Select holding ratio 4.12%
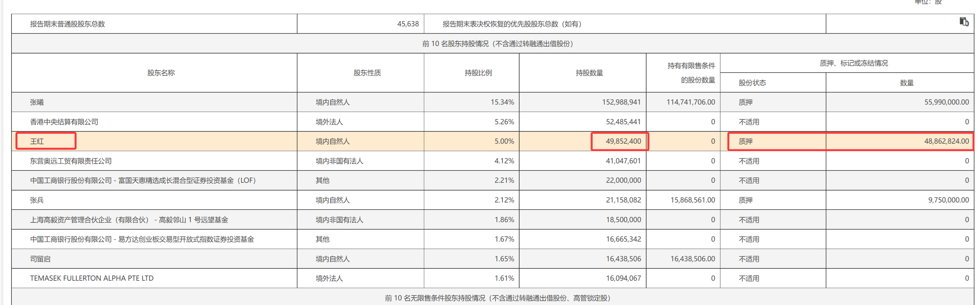 coord(504,161)
